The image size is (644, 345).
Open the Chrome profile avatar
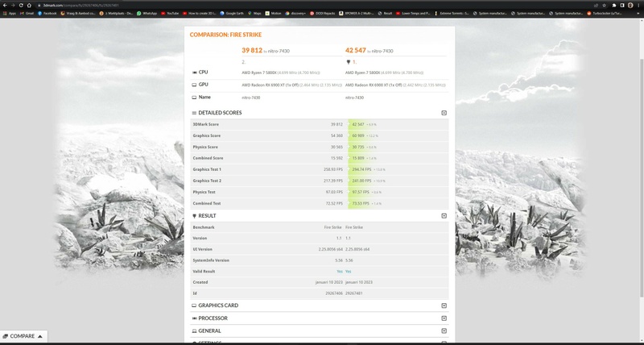coord(630,6)
